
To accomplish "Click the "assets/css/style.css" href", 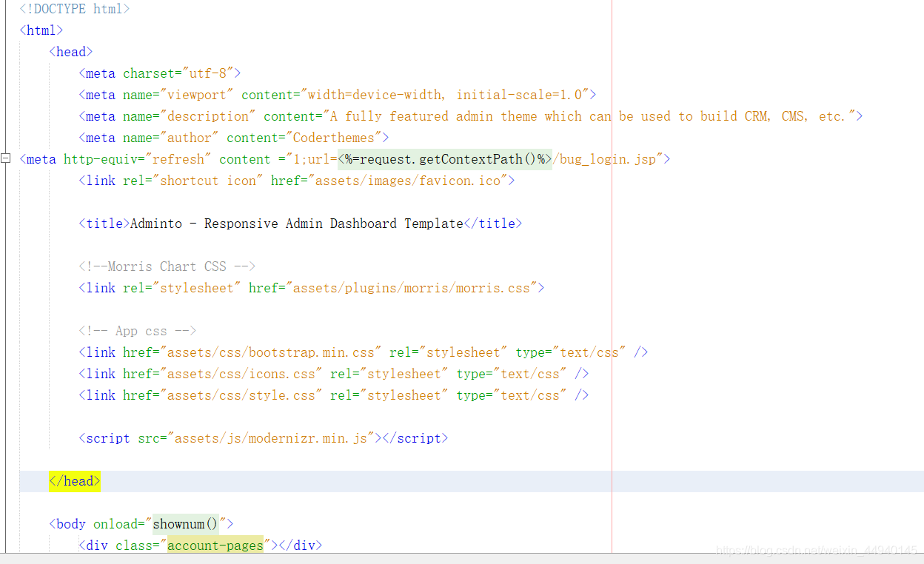I will pos(241,395).
